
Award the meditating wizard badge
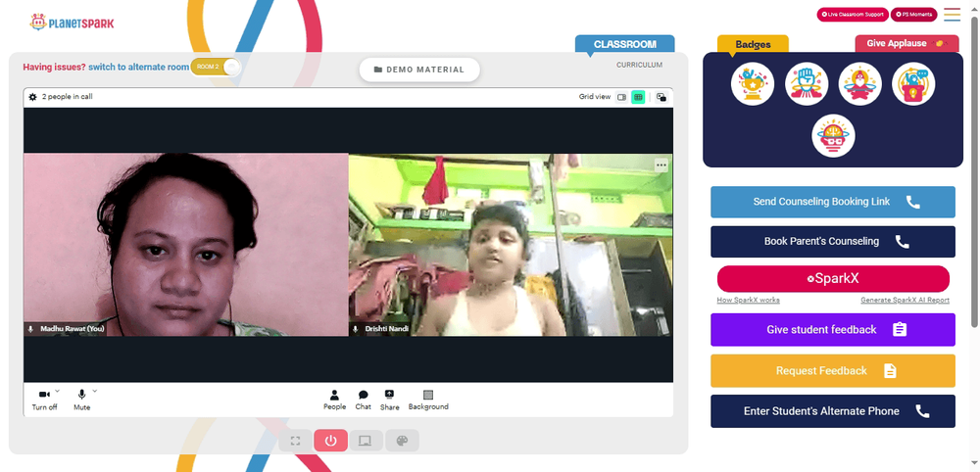860,84
